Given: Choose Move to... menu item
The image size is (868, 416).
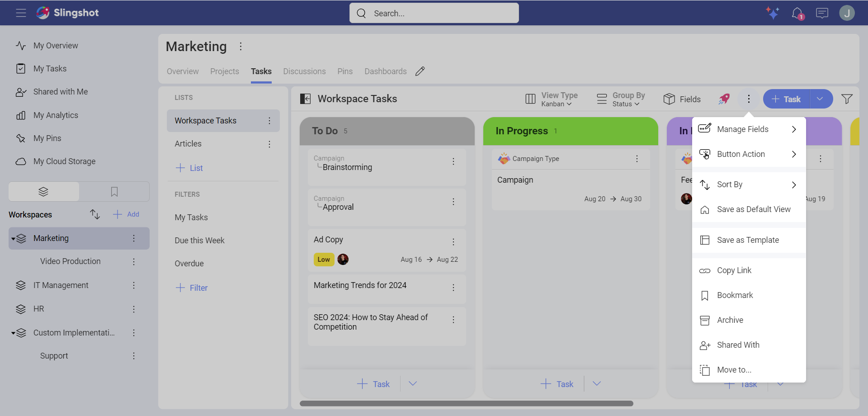Looking at the screenshot, I should click(749, 370).
